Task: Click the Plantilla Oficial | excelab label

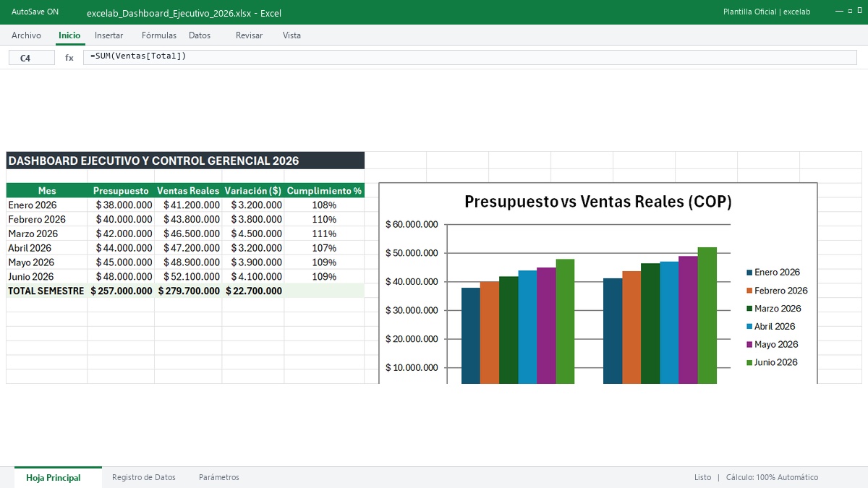Action: [x=767, y=12]
